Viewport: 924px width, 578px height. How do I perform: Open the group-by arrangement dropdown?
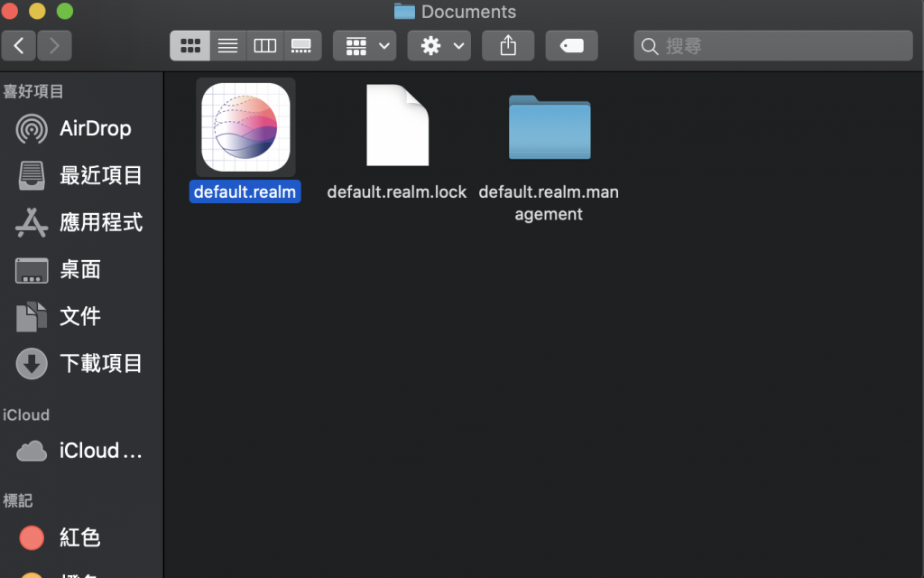(365, 45)
